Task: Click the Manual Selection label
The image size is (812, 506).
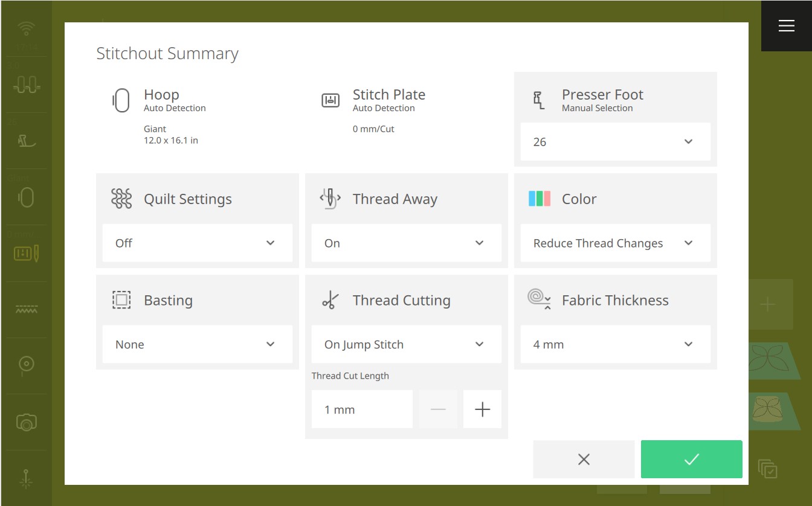Action: tap(598, 108)
